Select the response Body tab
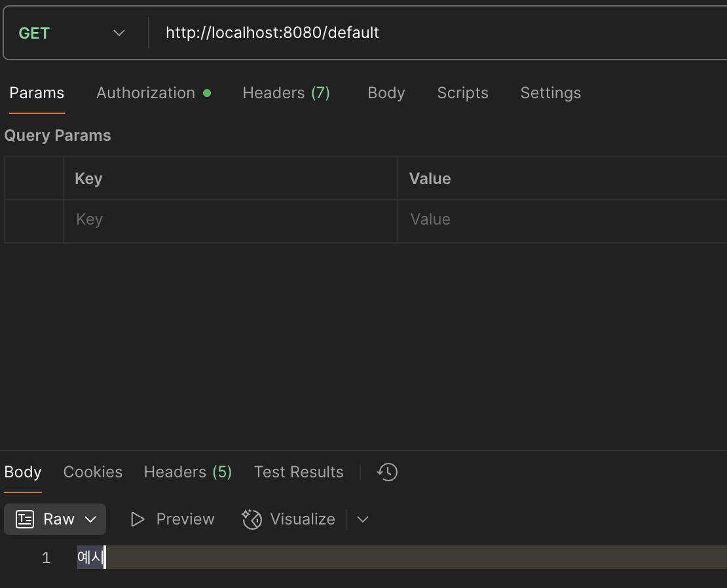This screenshot has width=727, height=588. (23, 472)
